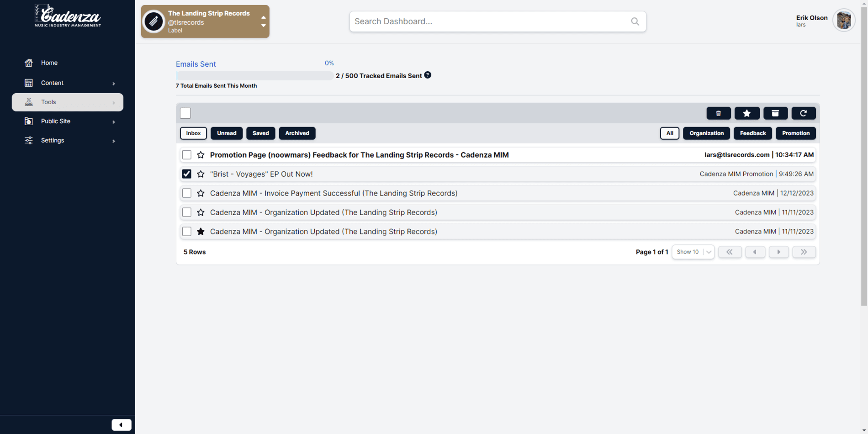Open Erik Olson profile avatar
868x434 pixels.
click(844, 21)
